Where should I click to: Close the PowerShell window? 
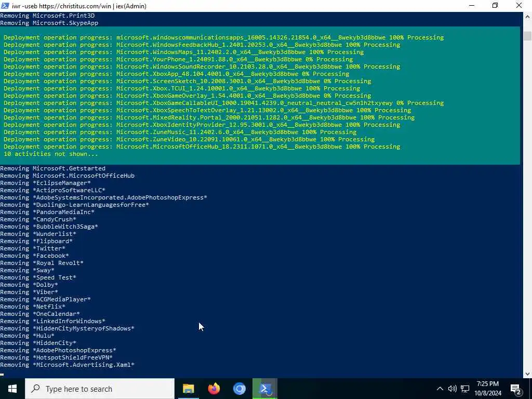[x=519, y=5]
